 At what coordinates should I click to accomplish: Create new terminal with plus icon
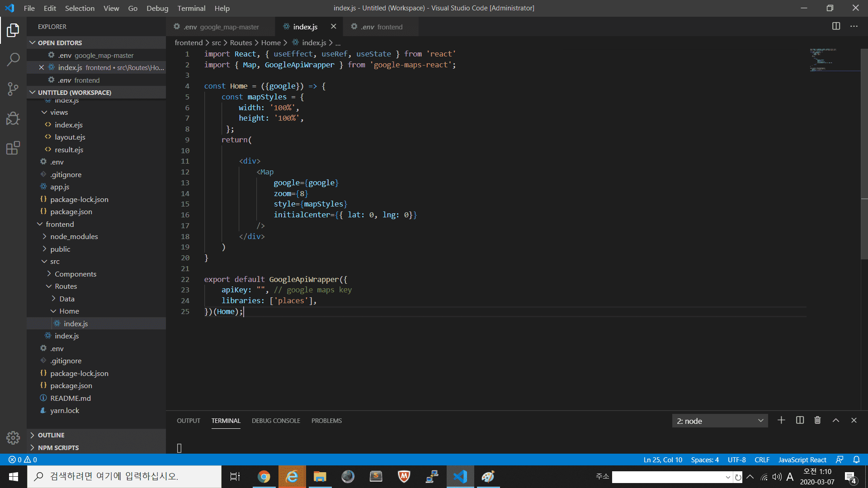tap(781, 420)
